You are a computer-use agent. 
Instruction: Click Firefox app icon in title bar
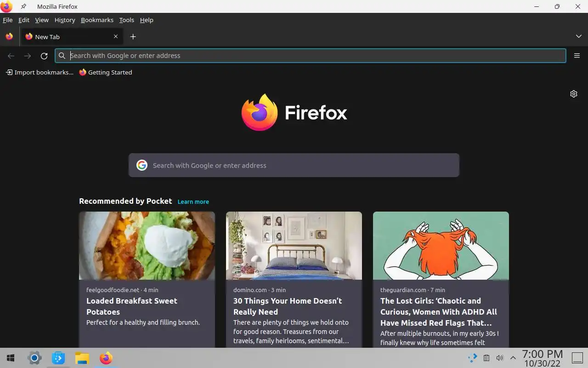tap(6, 6)
